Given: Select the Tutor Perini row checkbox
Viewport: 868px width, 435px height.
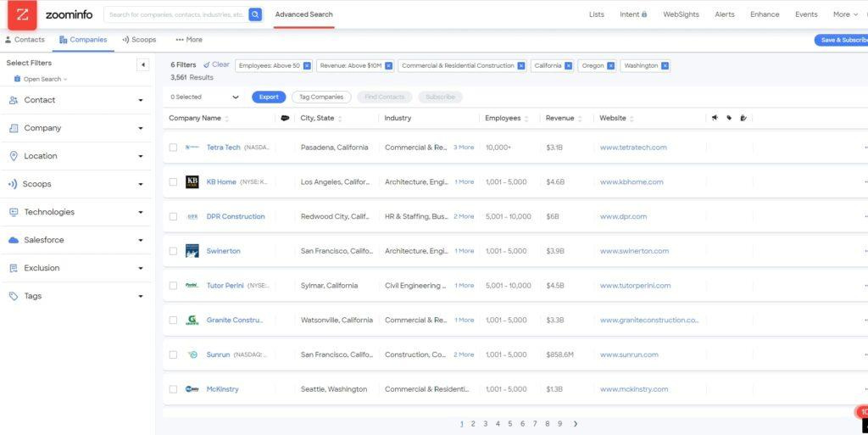Looking at the screenshot, I should click(x=173, y=286).
